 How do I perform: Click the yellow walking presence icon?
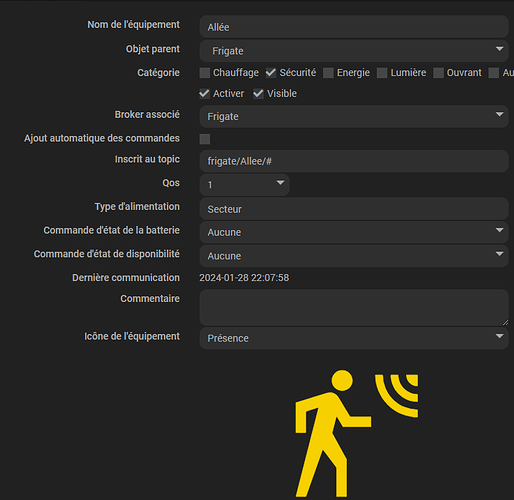(333, 433)
